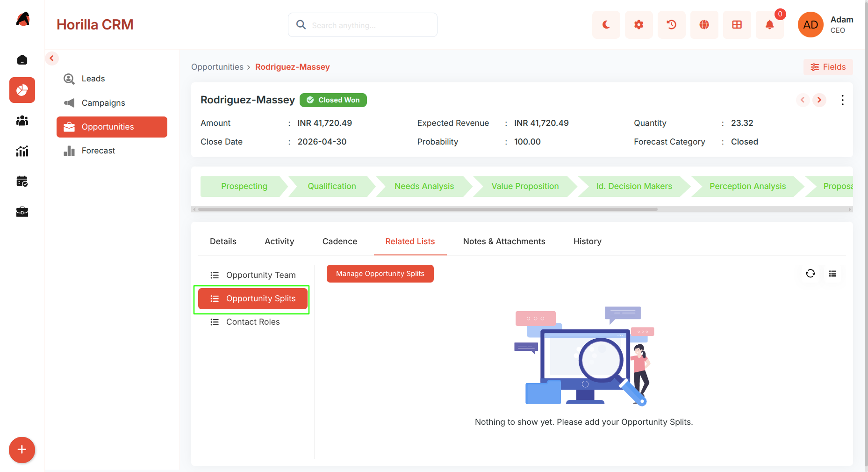868x472 pixels.
Task: Click the red plus quick-create button
Action: (x=22, y=450)
